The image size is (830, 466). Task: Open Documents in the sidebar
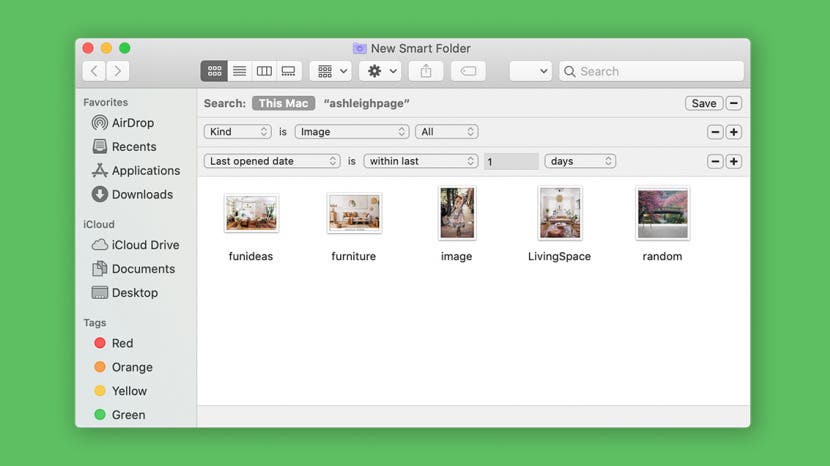pos(133,269)
